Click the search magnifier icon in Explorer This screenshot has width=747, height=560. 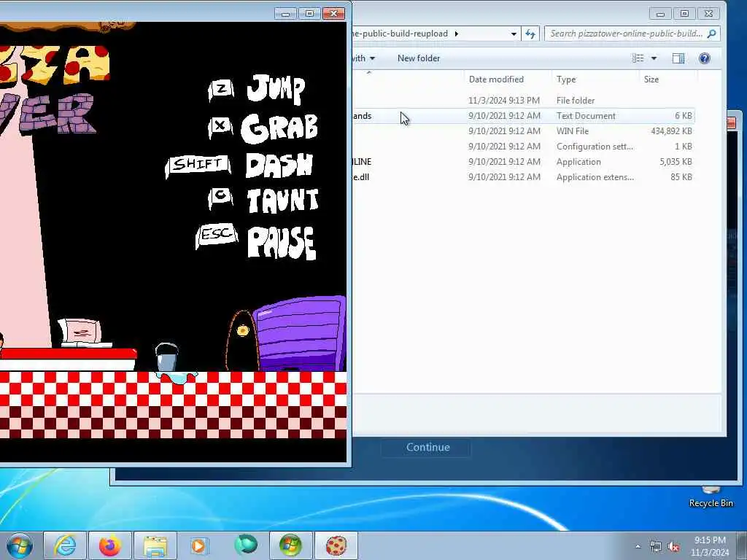(x=712, y=34)
